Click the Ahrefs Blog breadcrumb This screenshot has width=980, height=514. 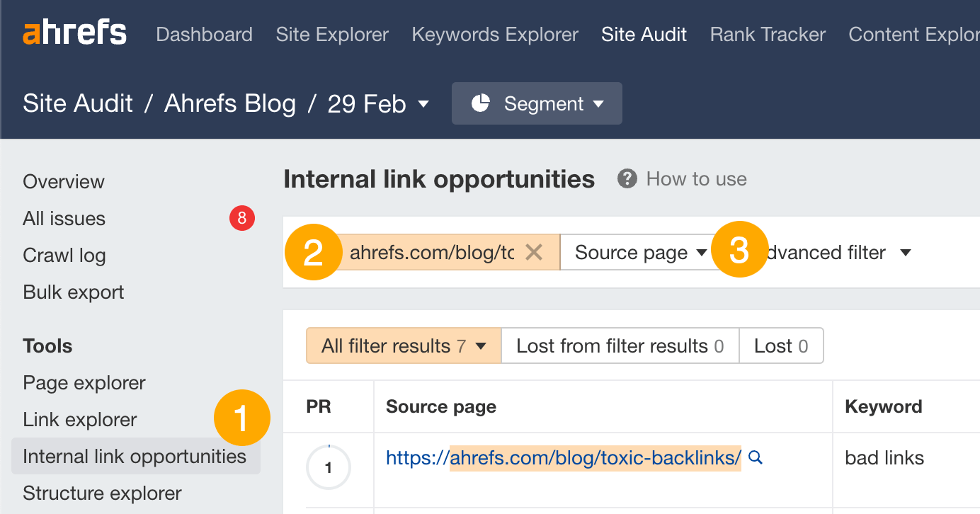(229, 103)
